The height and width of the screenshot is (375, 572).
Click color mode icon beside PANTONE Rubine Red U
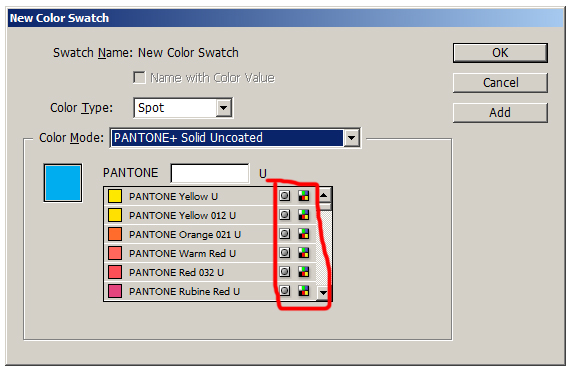tap(304, 291)
